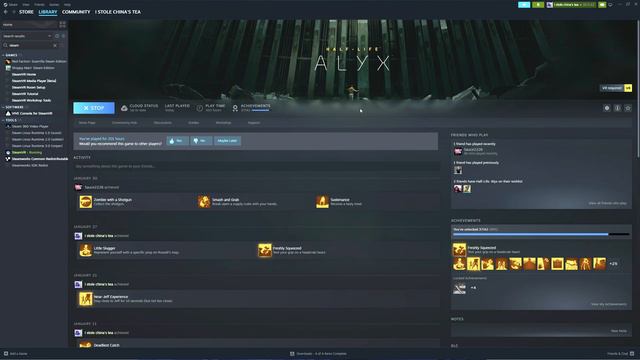Show the +26 more unlocked achievements
Viewport: 640px width, 360px height.
pos(613,264)
